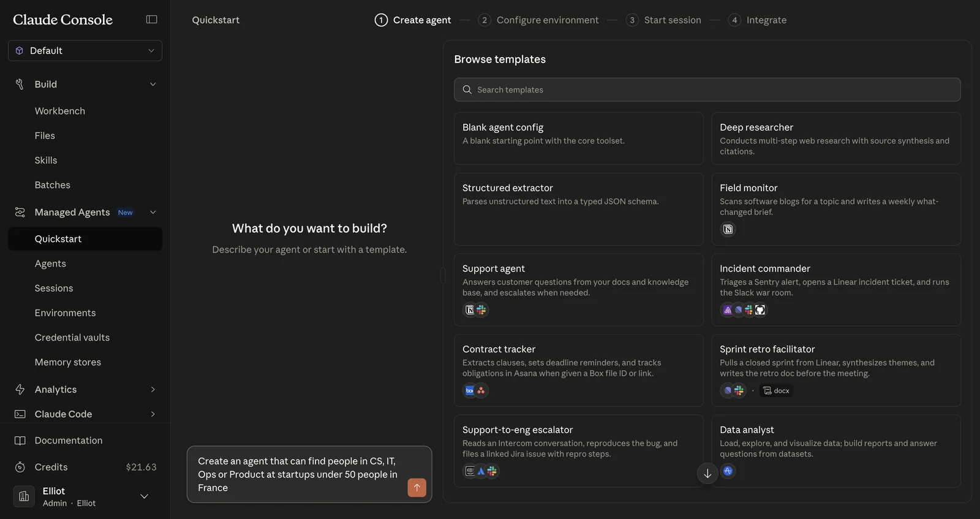Screen dimensions: 980x519
Task: Click the scroll-down arrow button over templates
Action: coord(707,473)
